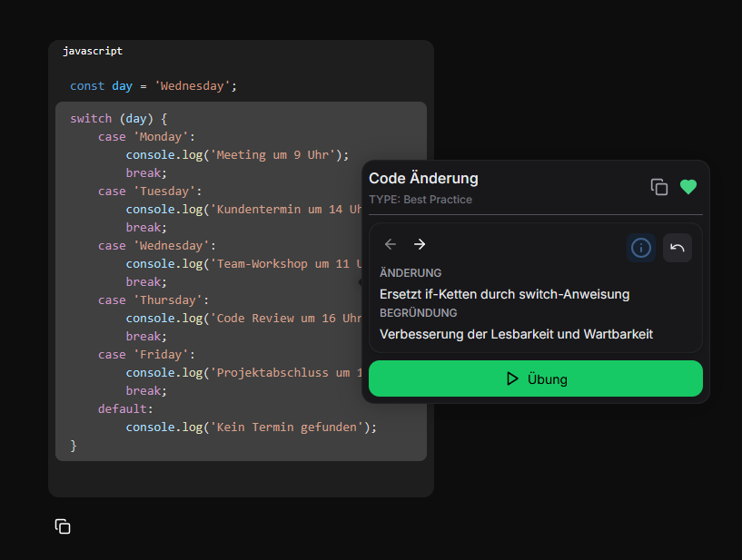
Task: Toggle the green heart favorite icon
Action: tap(688, 187)
